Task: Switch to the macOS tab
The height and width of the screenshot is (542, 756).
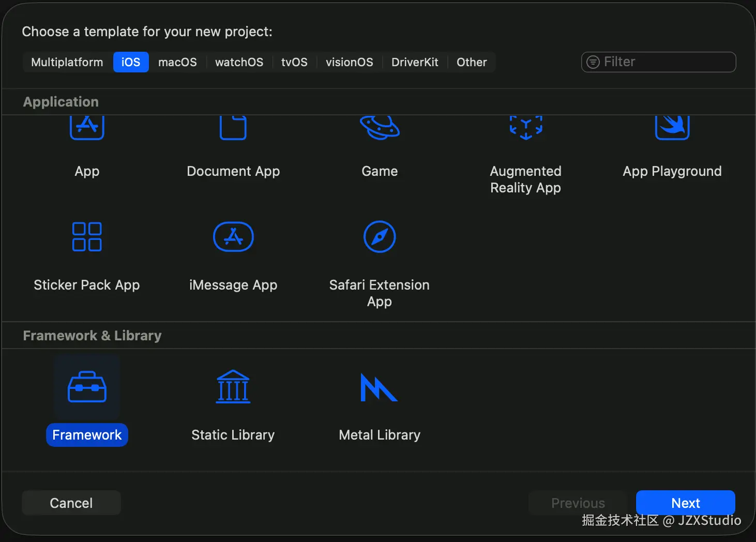Action: point(177,62)
